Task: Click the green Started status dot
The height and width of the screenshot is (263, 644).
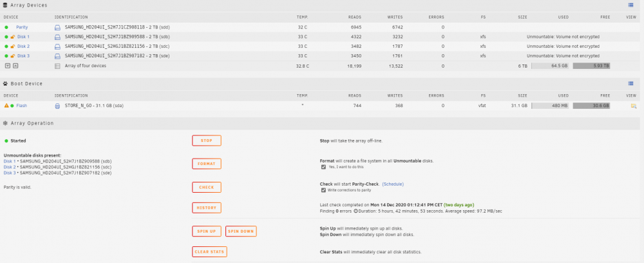Action: pyautogui.click(x=6, y=141)
